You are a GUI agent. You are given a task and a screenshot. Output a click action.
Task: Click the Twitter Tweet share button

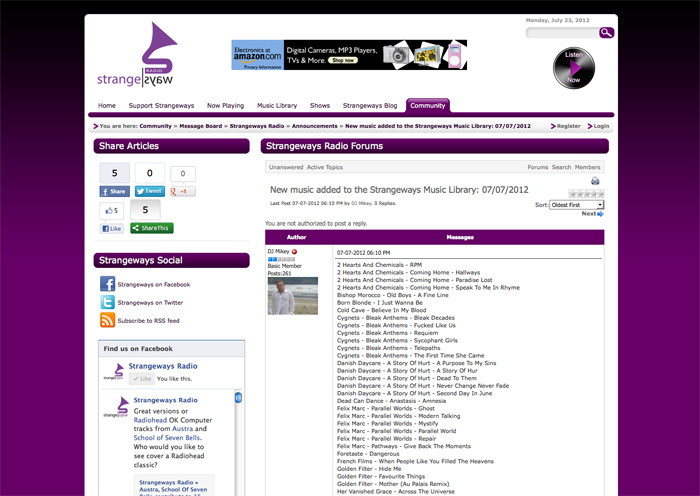pos(148,191)
